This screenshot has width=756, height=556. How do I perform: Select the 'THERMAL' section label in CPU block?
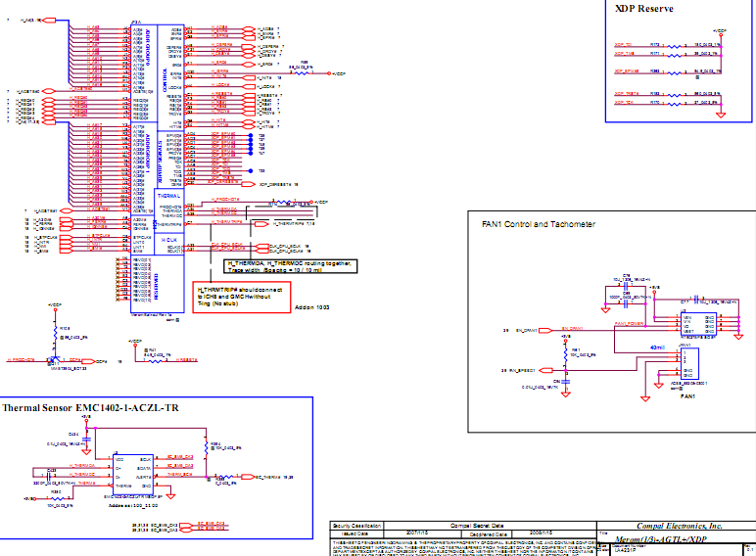[x=168, y=196]
